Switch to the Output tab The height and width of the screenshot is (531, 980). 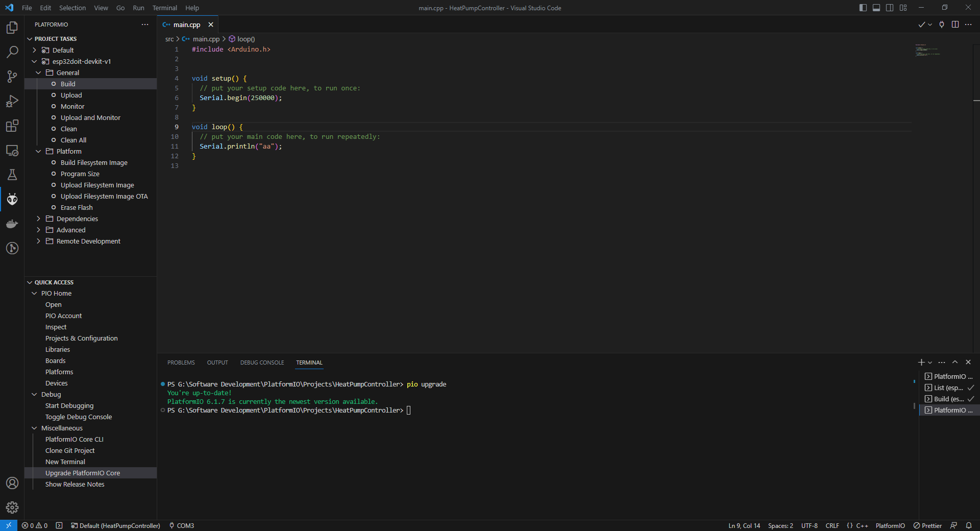(x=217, y=363)
